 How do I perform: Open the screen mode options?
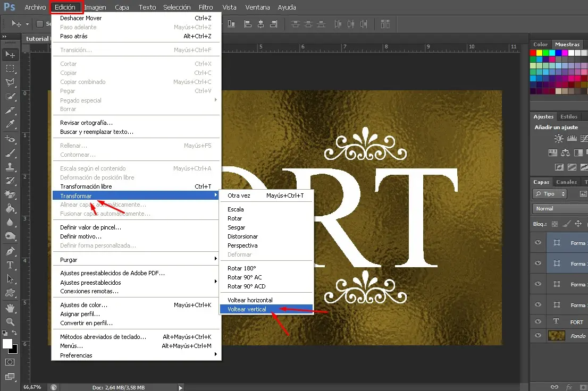[x=10, y=377]
